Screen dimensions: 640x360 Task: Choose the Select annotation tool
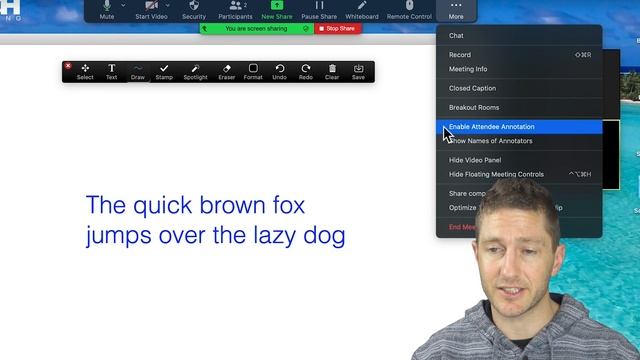click(85, 72)
